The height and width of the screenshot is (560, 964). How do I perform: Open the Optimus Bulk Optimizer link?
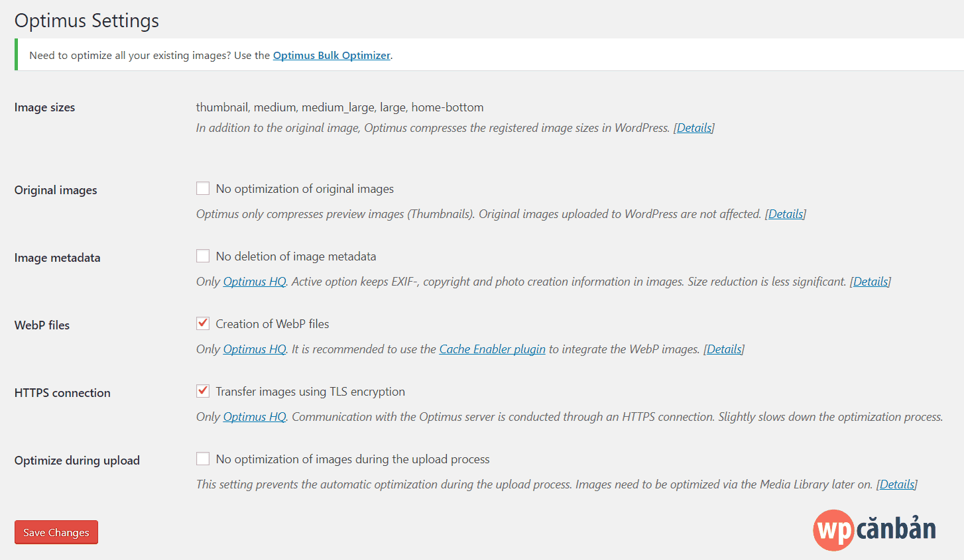tap(331, 56)
